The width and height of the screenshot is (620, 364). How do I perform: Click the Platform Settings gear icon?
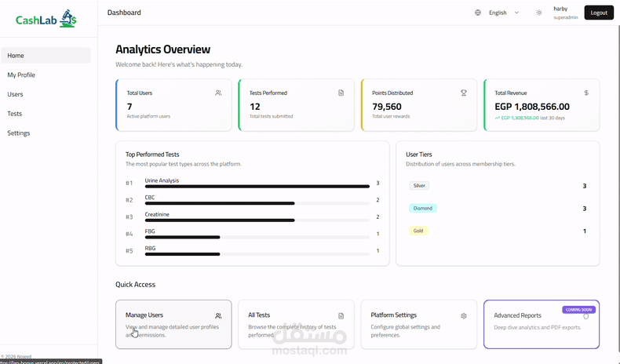(x=463, y=316)
